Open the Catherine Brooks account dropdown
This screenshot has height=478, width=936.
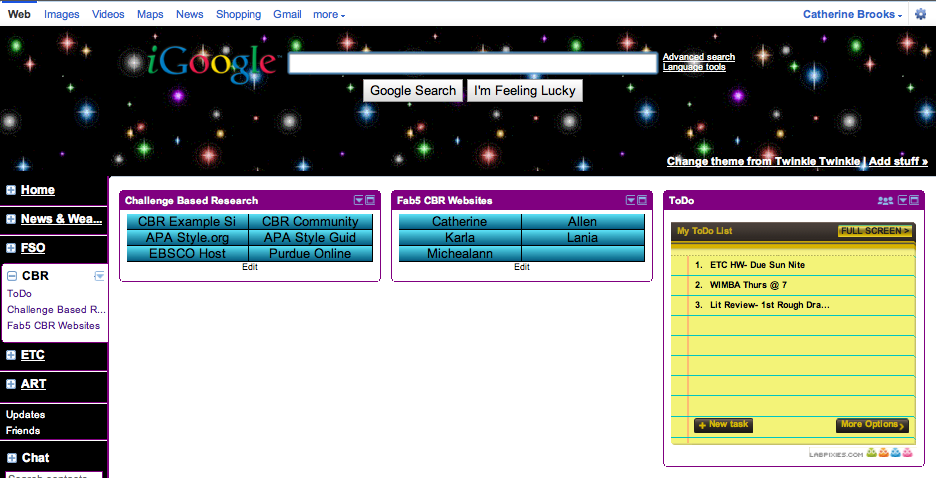[852, 14]
